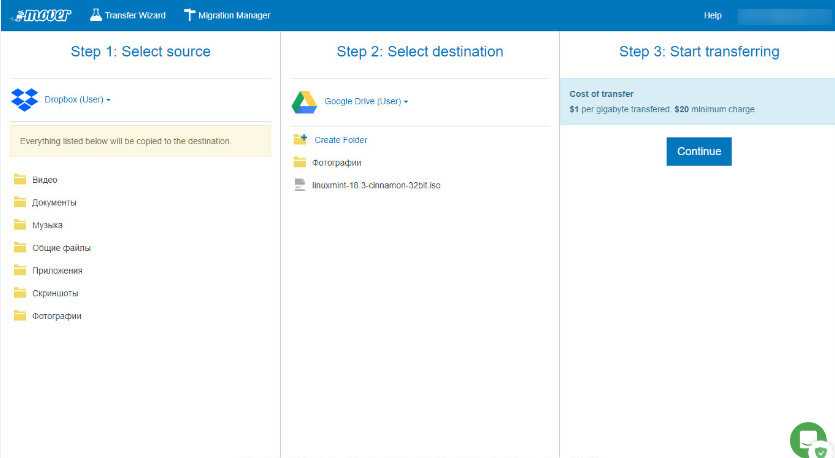Screen dimensions: 835x458
Task: Click the Transfer Wizard flask icon
Action: [96, 15]
